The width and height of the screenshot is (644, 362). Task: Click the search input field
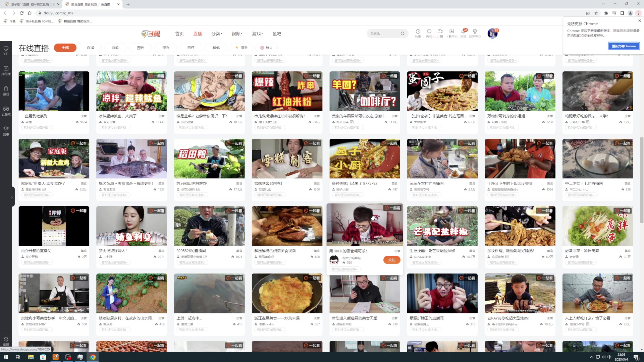(384, 34)
